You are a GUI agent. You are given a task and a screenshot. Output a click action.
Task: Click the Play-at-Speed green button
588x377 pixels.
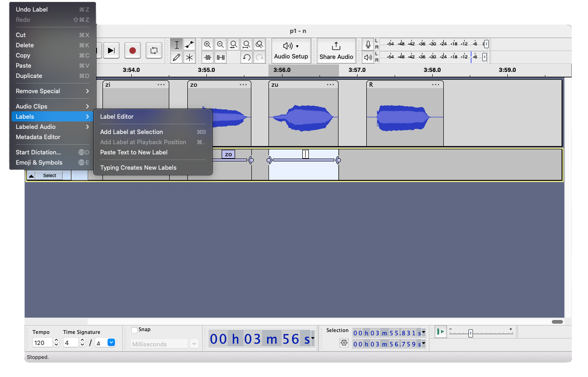pos(441,332)
